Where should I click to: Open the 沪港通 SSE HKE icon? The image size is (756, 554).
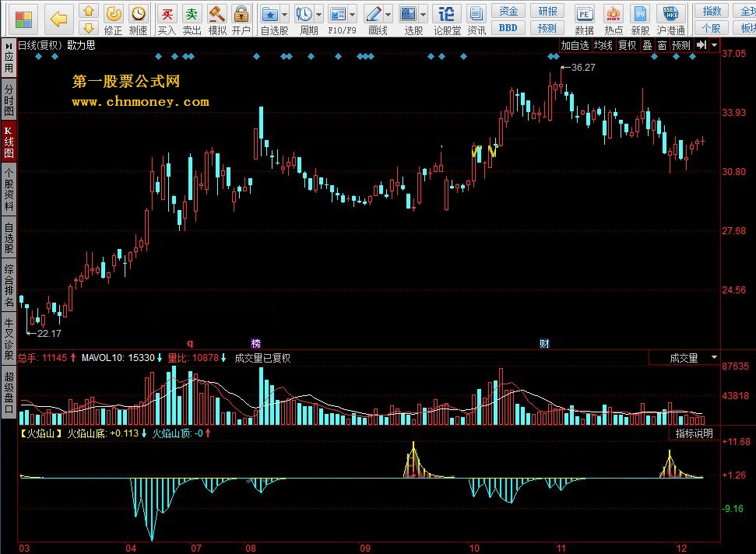click(x=670, y=14)
